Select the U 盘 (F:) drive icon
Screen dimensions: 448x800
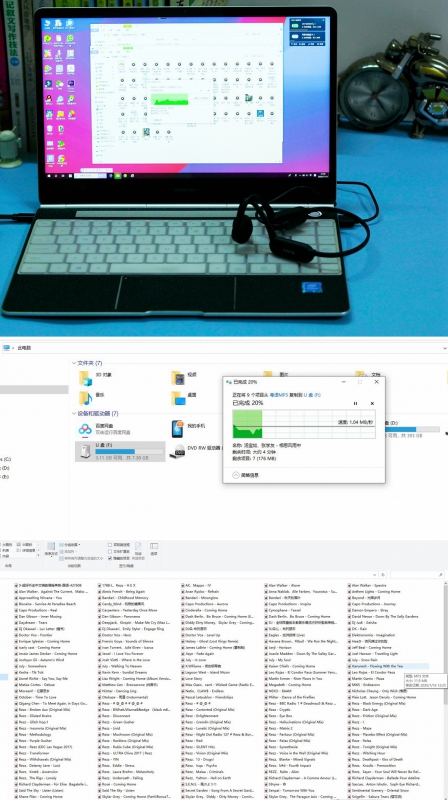pos(84,452)
